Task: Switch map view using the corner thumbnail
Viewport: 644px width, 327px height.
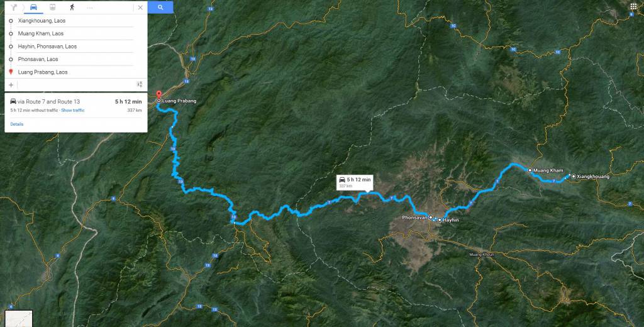Action: (x=18, y=318)
